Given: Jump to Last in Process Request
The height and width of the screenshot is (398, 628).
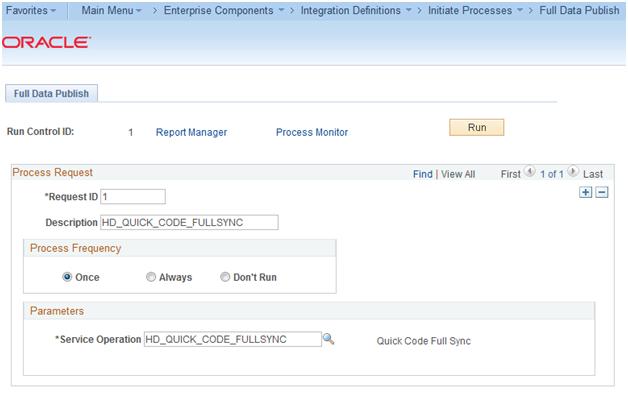Looking at the screenshot, I should 593,174.
